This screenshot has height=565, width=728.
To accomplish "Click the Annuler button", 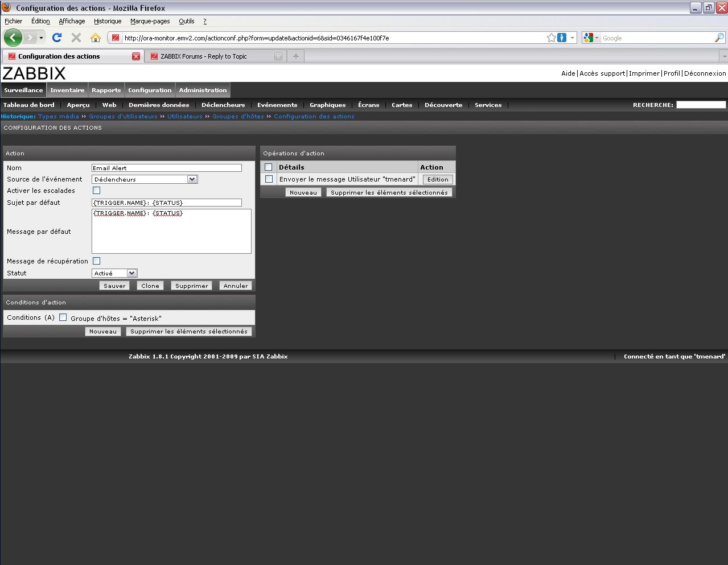I will click(x=236, y=286).
